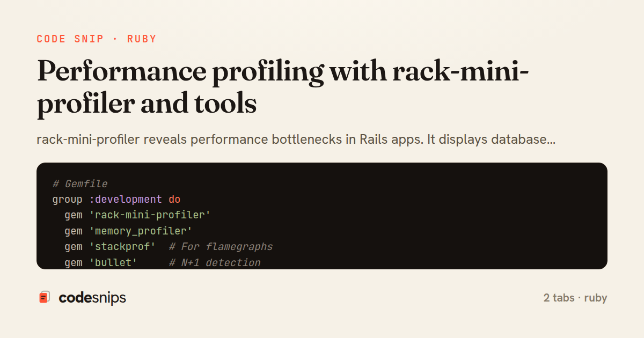Click the 'CODE SNIP · RUBY' category label
Image resolution: width=644 pixels, height=338 pixels.
pos(97,39)
